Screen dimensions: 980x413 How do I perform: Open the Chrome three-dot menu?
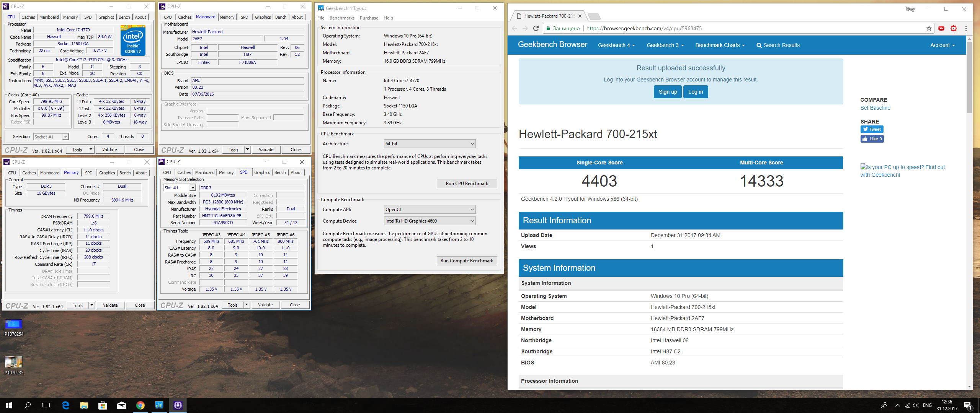(x=966, y=28)
